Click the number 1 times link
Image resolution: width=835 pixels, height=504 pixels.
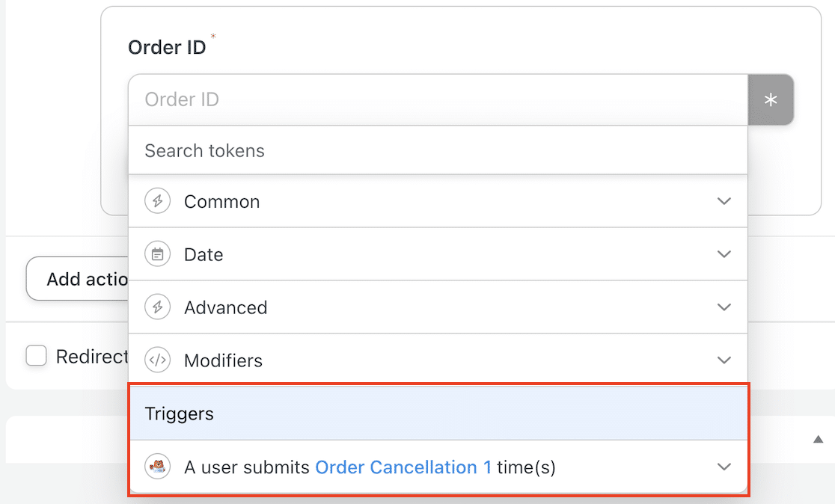487,467
